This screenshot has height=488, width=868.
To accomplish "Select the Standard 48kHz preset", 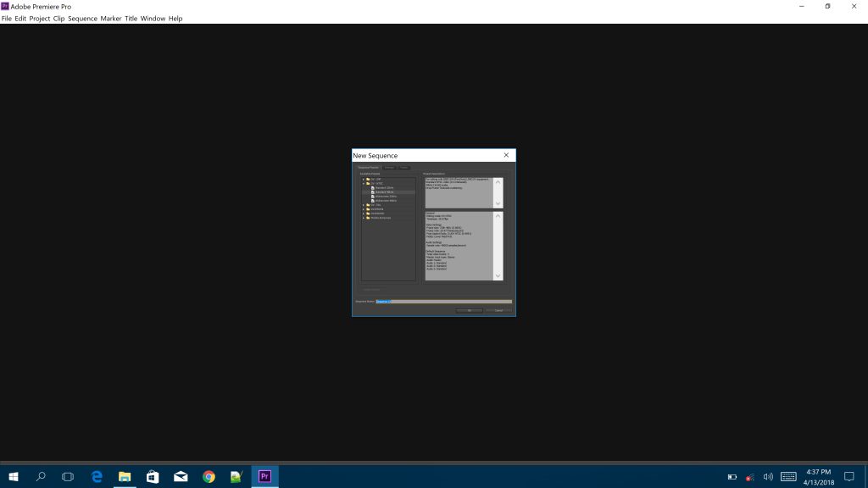I will click(x=384, y=192).
